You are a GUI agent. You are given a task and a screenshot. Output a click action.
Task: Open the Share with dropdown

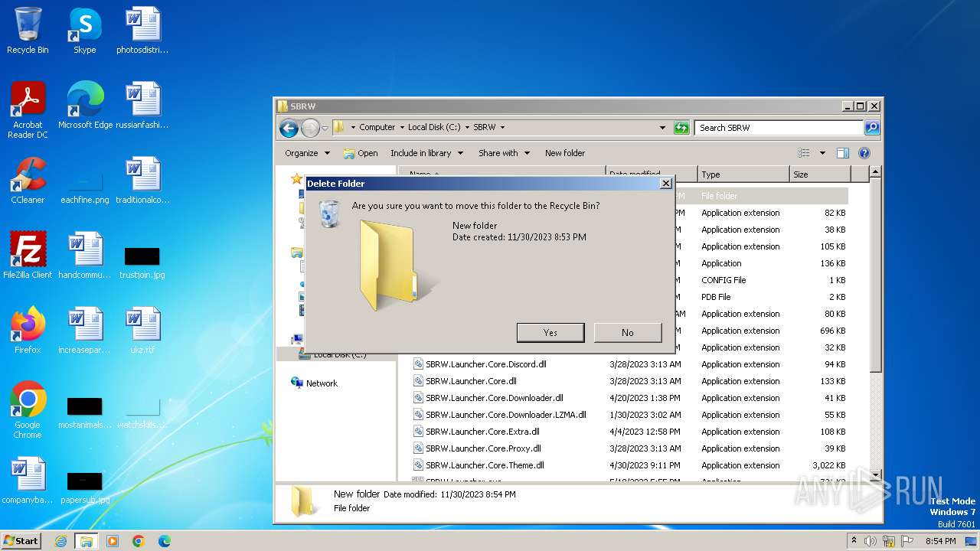pyautogui.click(x=504, y=153)
